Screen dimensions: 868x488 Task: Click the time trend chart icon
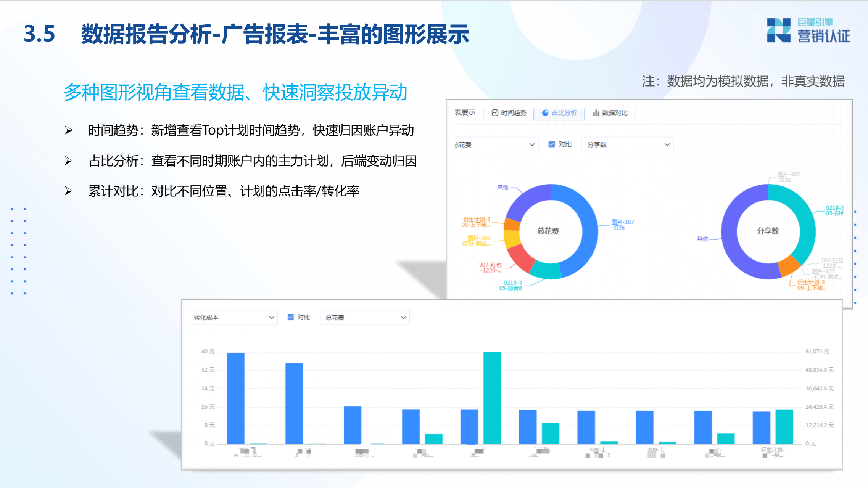495,113
